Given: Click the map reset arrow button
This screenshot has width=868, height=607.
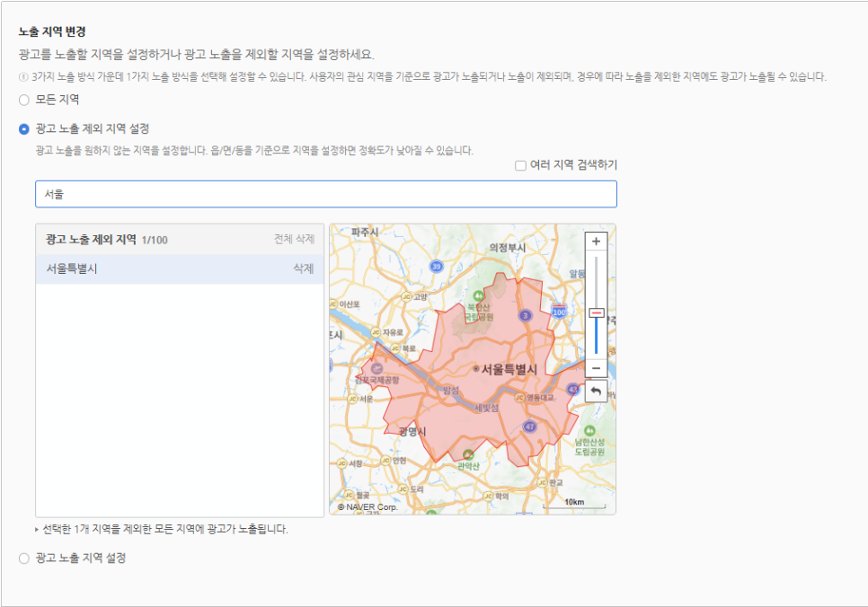Looking at the screenshot, I should tap(597, 391).
